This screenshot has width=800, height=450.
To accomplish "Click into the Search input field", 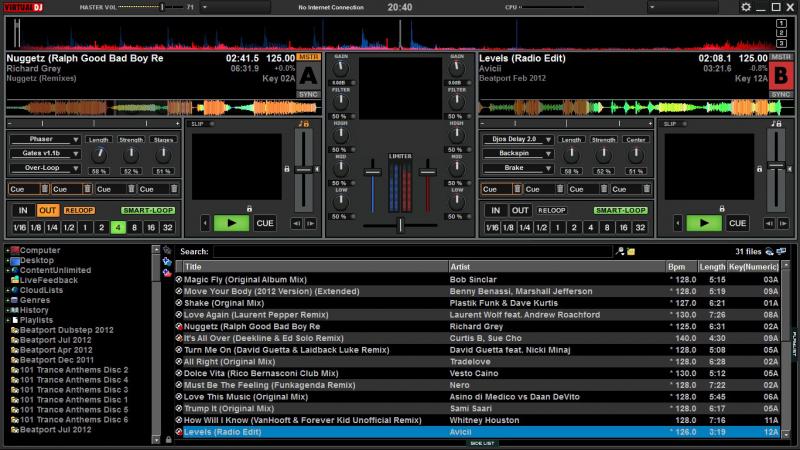I will pos(412,252).
